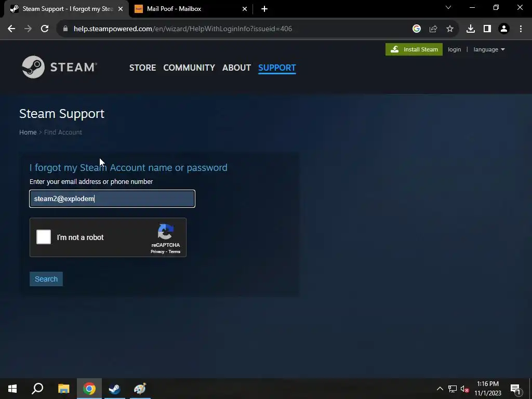Open the Chrome profile avatar
The height and width of the screenshot is (399, 532).
pos(504,29)
